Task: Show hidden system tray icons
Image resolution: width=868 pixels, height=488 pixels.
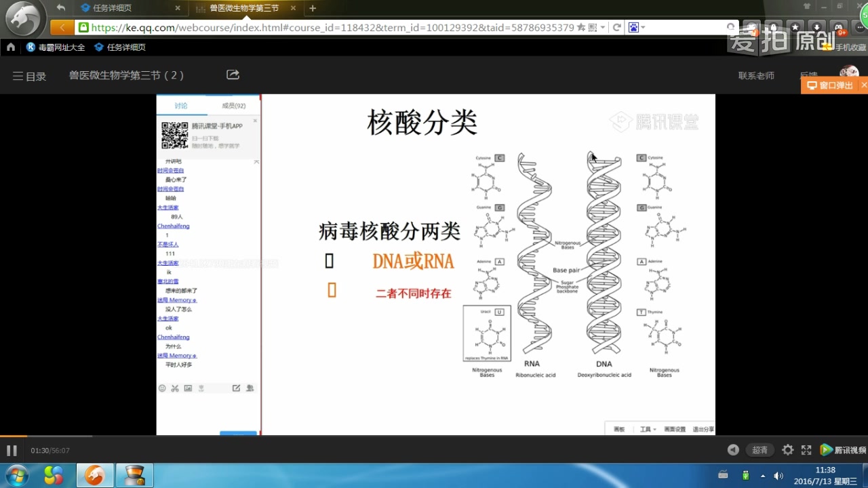Action: 763,476
